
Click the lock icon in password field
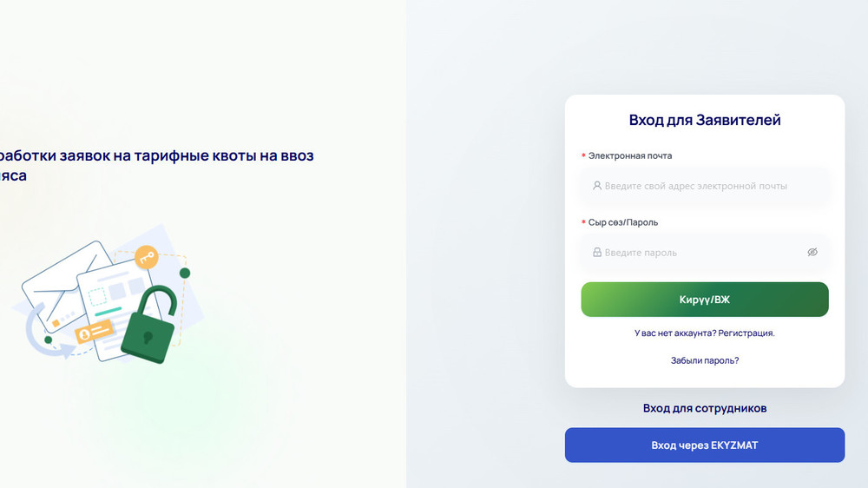[597, 253]
